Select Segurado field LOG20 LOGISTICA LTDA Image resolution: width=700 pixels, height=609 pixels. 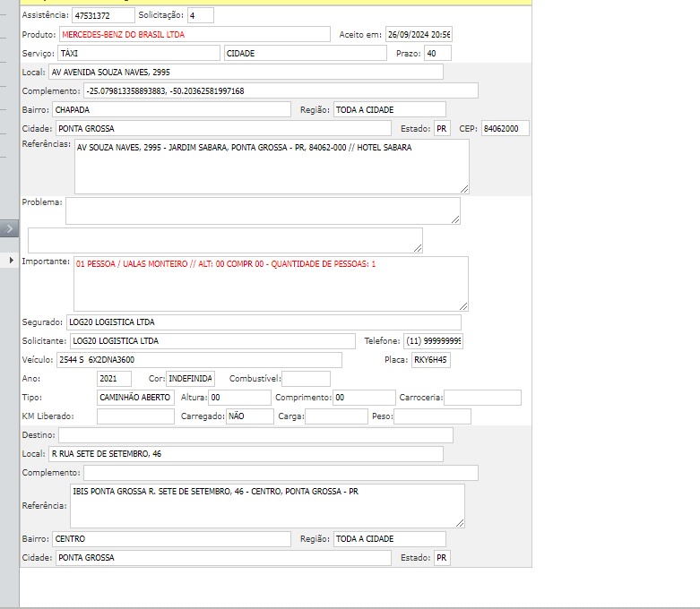(x=264, y=322)
